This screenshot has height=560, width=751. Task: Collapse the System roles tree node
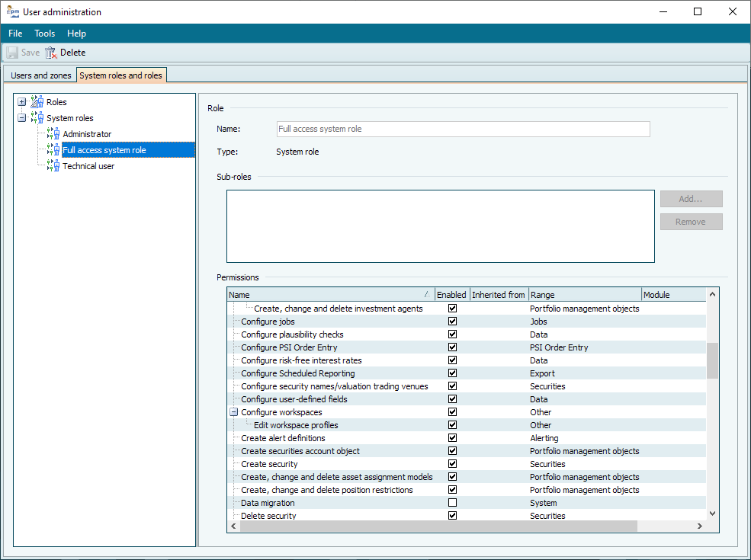(x=22, y=118)
